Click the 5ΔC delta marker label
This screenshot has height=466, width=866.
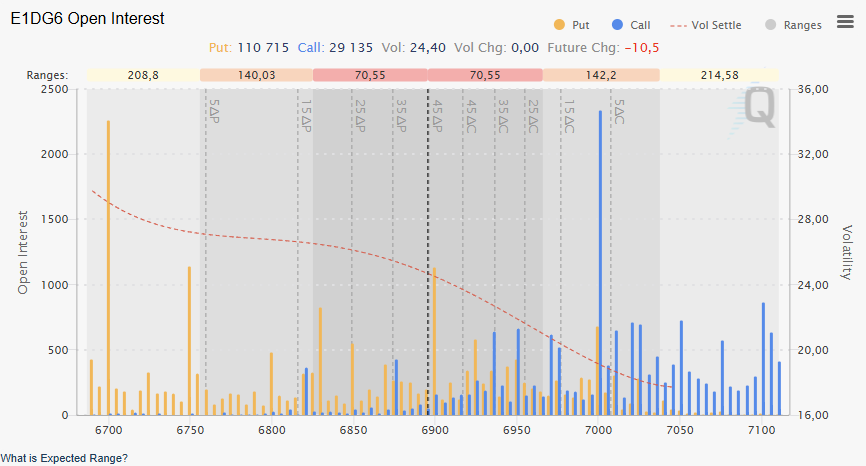[619, 111]
